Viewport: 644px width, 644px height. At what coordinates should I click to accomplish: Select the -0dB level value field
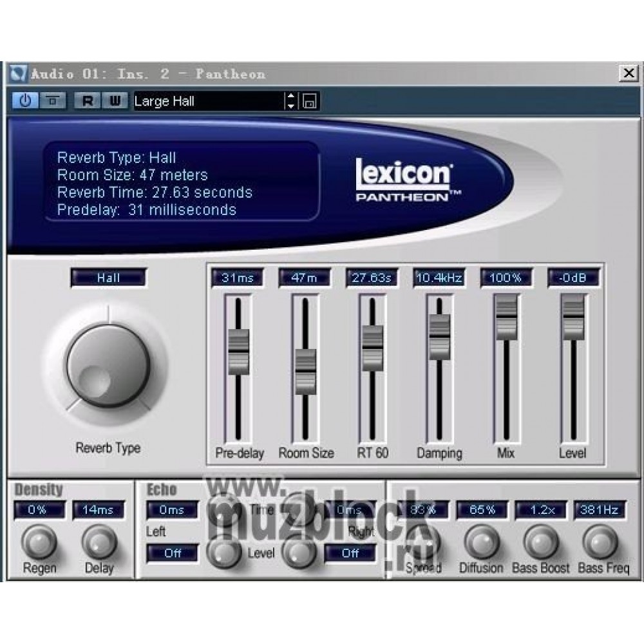[x=573, y=278]
